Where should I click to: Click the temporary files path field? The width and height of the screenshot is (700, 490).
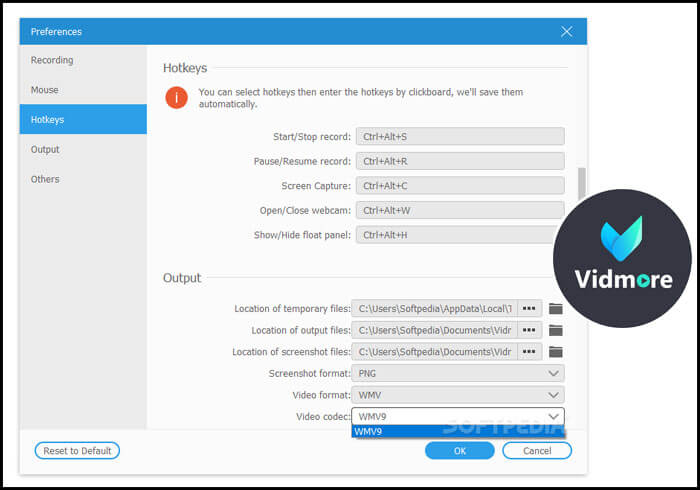tap(434, 308)
